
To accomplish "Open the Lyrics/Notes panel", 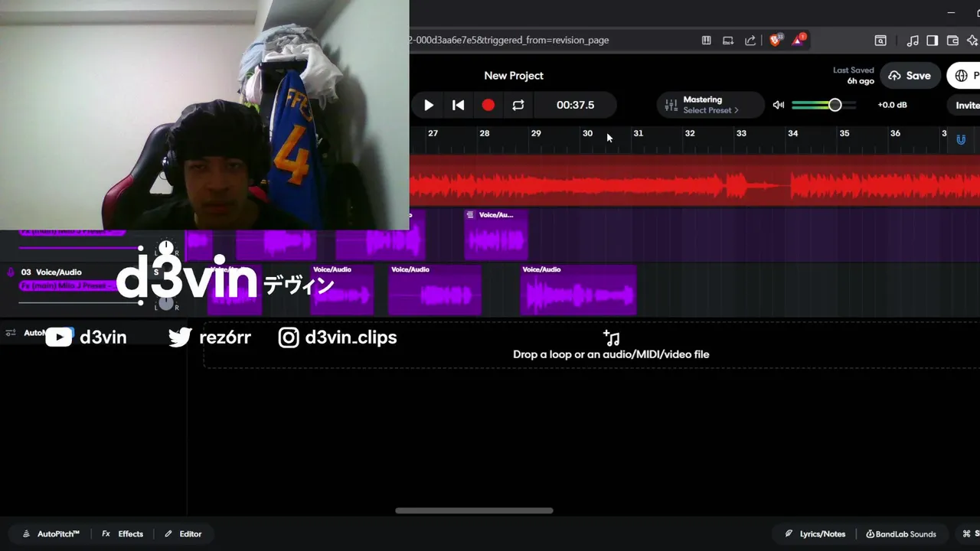I will tap(815, 534).
